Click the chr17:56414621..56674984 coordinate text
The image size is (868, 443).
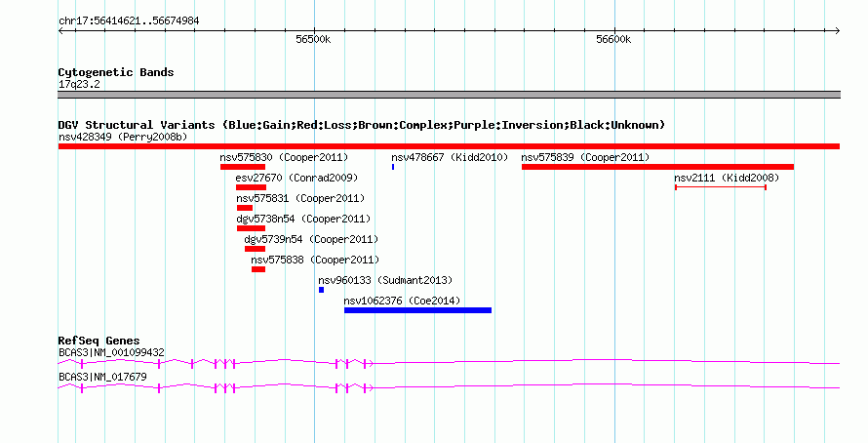129,21
